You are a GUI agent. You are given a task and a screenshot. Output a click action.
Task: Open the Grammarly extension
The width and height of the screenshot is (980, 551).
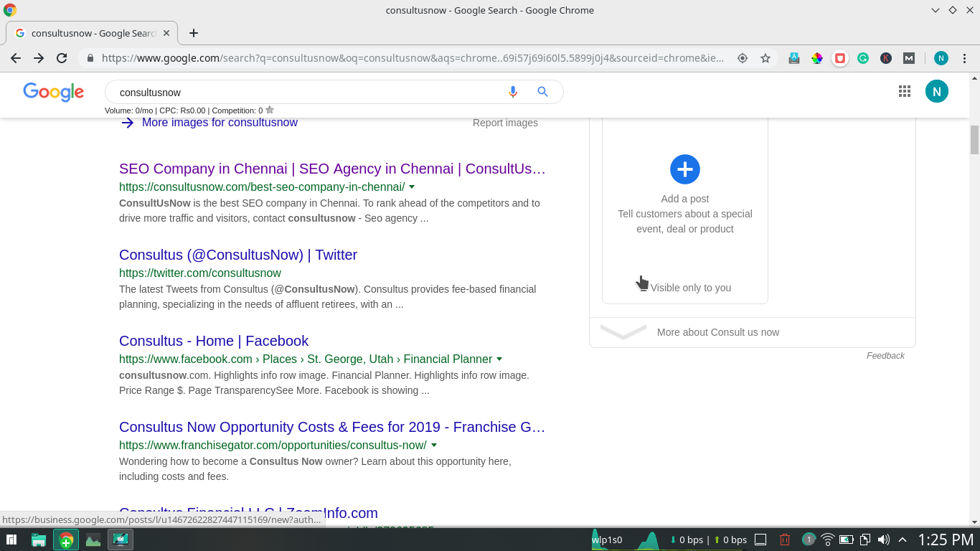pos(863,58)
